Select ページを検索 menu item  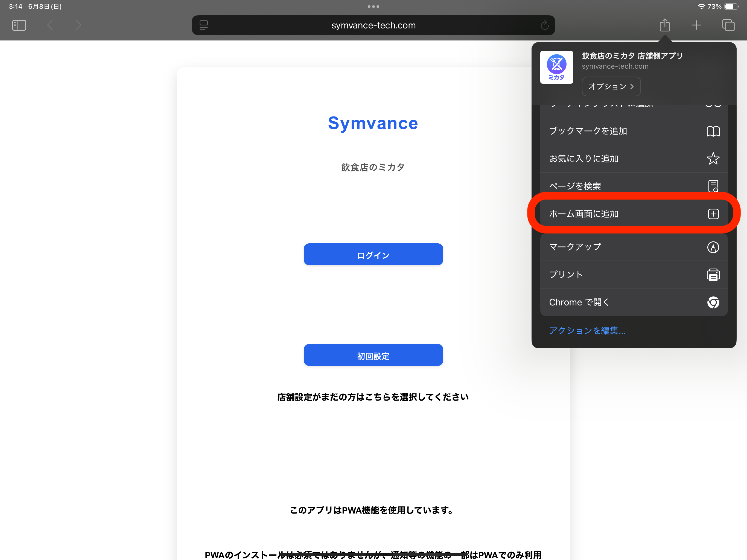pos(634,186)
